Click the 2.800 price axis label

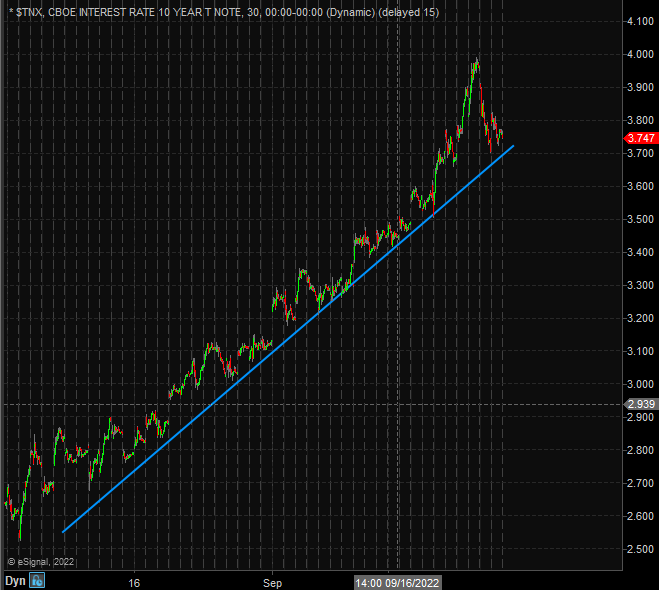(x=641, y=450)
